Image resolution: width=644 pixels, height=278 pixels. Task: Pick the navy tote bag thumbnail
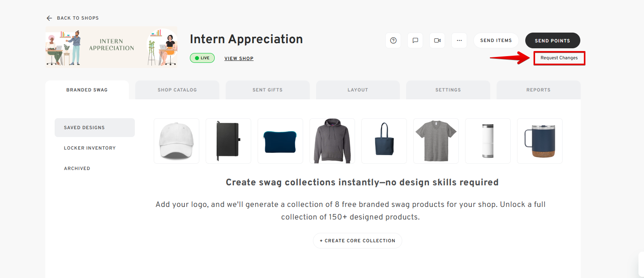384,141
